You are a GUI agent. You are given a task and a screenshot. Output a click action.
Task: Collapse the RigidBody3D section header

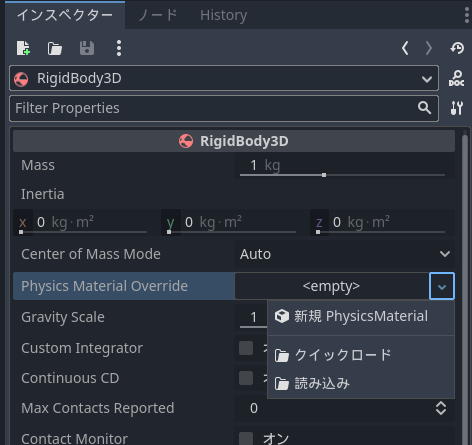[234, 141]
